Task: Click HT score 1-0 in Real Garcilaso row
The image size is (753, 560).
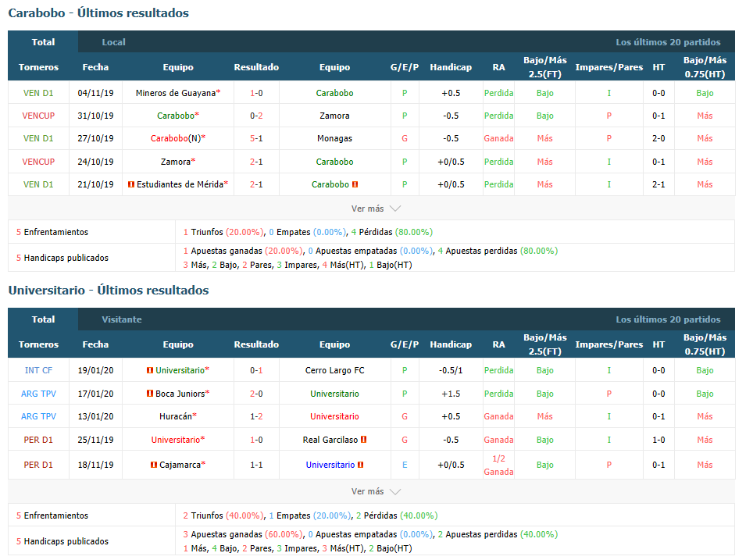Action: coord(658,440)
